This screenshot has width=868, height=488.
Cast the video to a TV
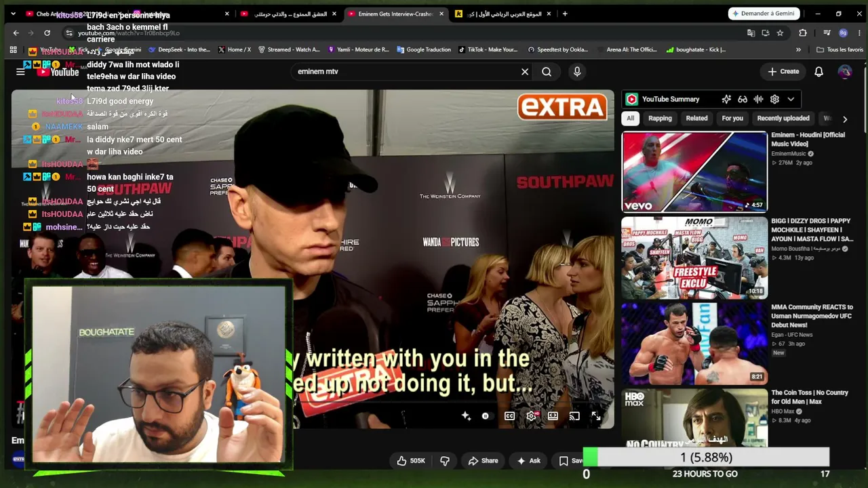tap(574, 416)
